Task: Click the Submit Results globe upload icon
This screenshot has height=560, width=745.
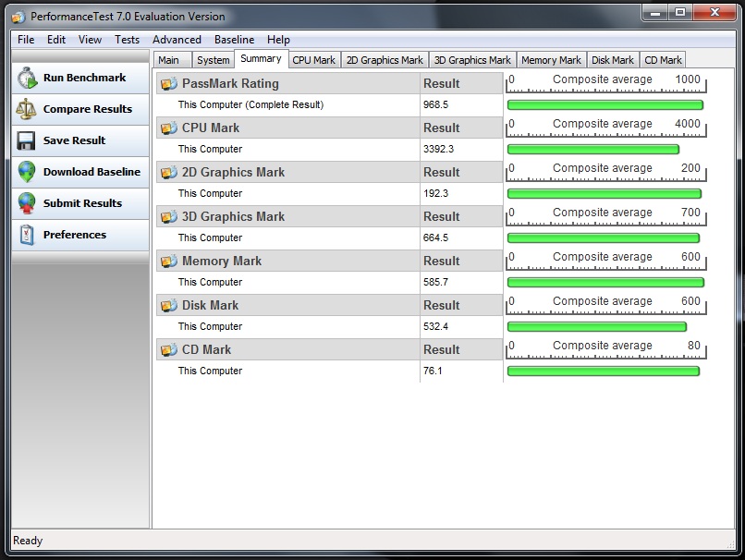Action: click(x=27, y=203)
